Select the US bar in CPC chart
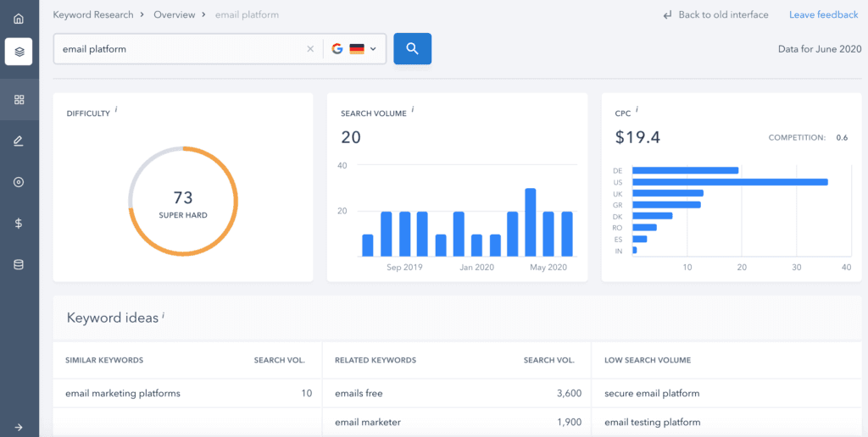 (x=730, y=182)
